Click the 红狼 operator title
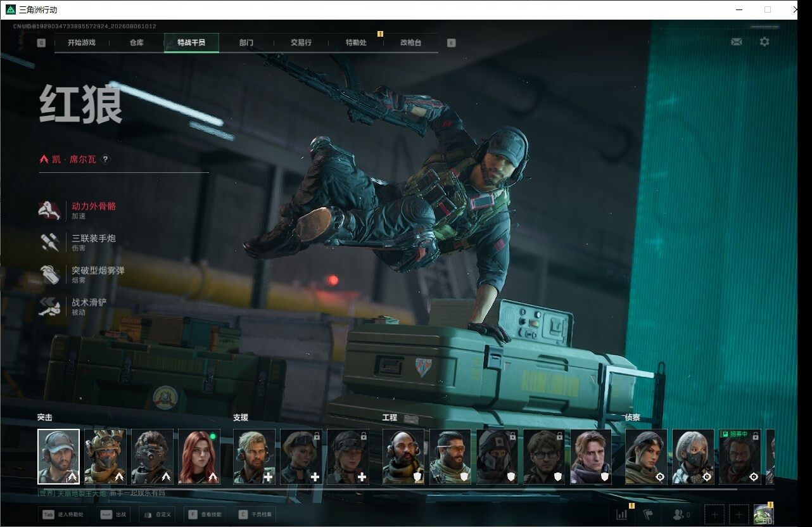This screenshot has width=812, height=527. tap(80, 104)
